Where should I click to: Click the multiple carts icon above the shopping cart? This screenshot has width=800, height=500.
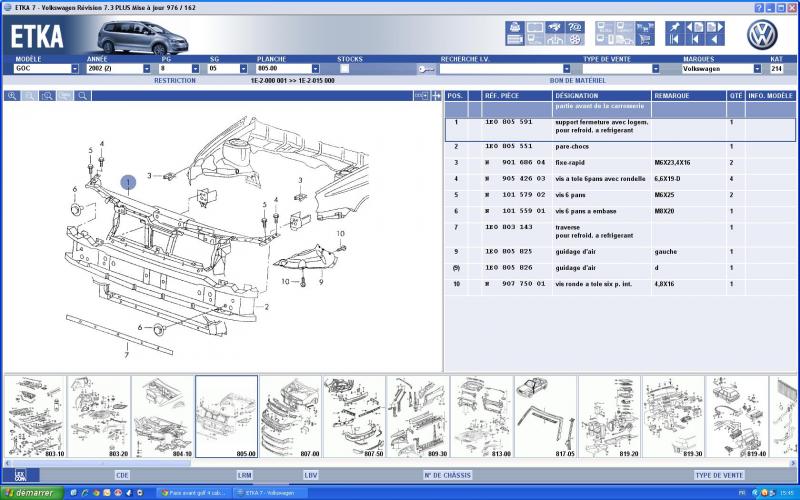pyautogui.click(x=644, y=27)
